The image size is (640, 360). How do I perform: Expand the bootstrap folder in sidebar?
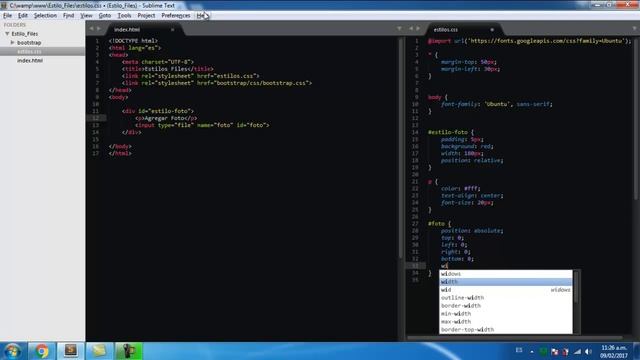click(x=12, y=42)
